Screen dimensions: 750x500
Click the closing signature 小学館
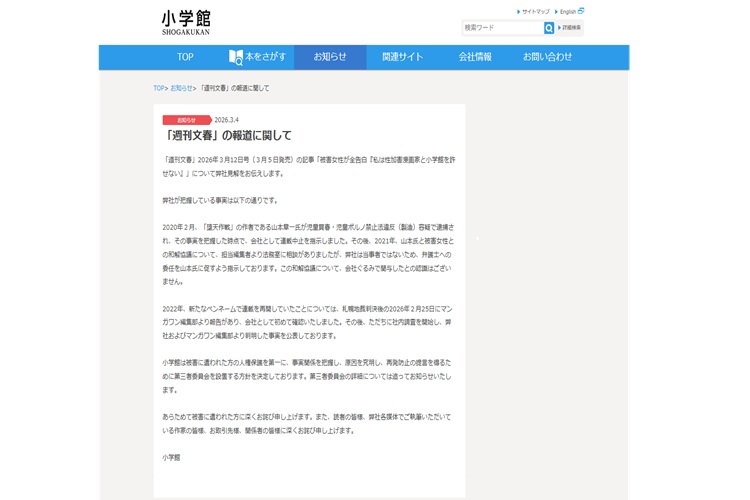[171, 458]
